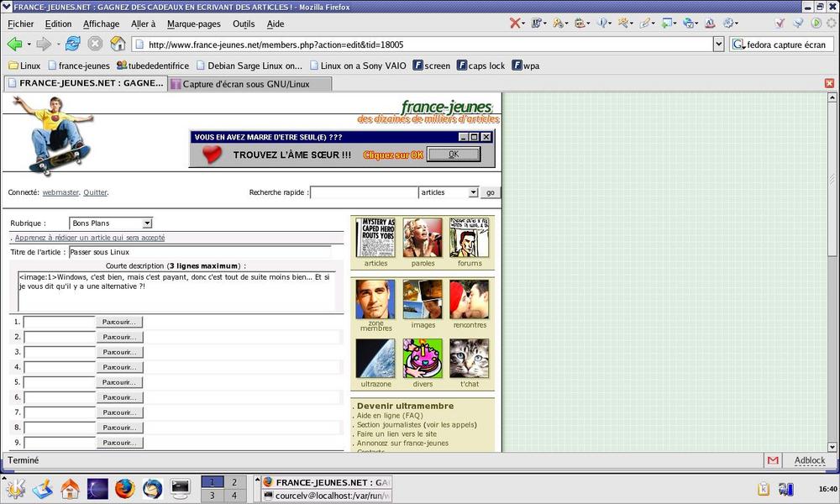Click the Parcourir button for file 1
Viewport: 840px width, 504px height.
tap(119, 322)
